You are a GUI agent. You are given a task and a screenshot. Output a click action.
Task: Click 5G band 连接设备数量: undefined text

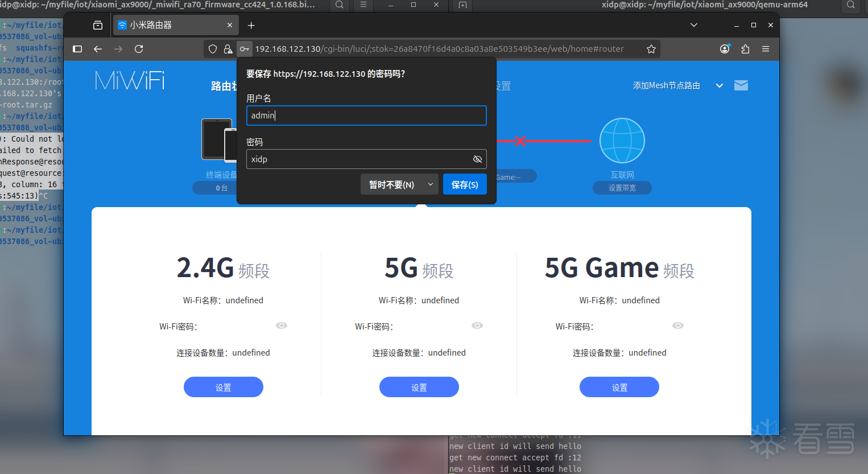[419, 353]
